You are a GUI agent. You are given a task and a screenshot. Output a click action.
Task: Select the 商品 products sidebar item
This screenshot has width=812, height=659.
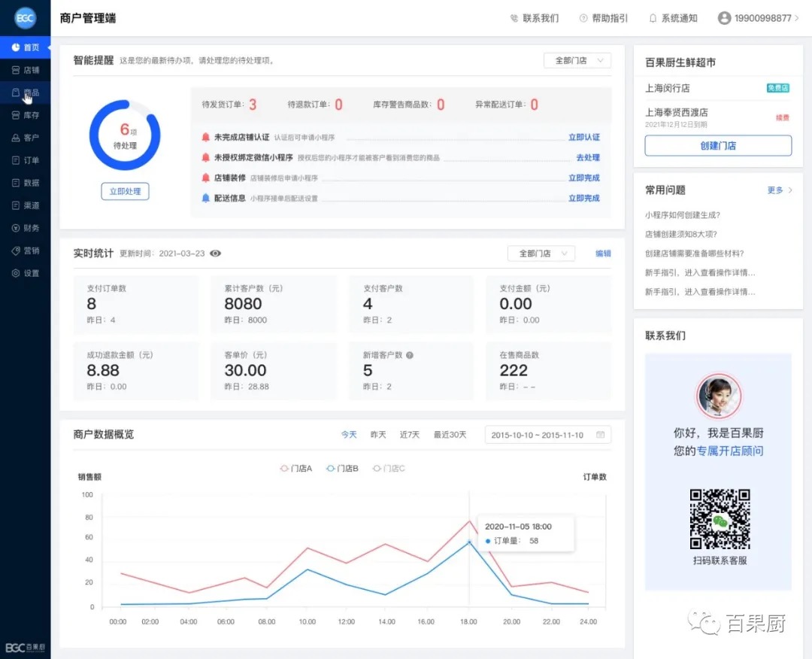click(x=26, y=93)
